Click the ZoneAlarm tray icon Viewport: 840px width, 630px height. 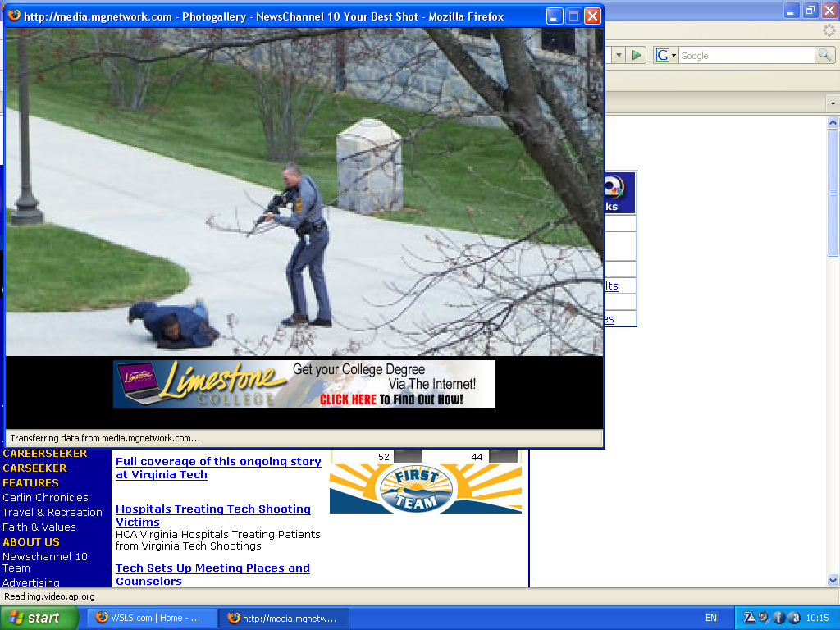(749, 618)
